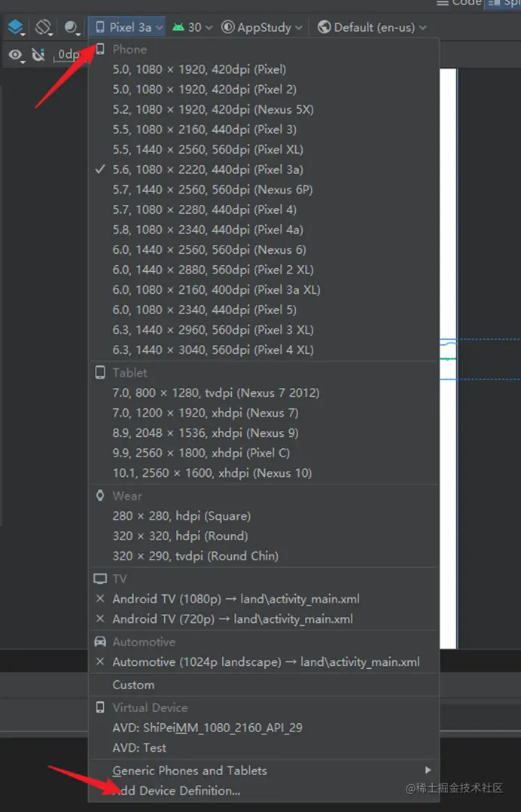521x812 pixels.
Task: Choose 7.0, 1200 × 1920 (Nexus 7)
Action: (264, 413)
